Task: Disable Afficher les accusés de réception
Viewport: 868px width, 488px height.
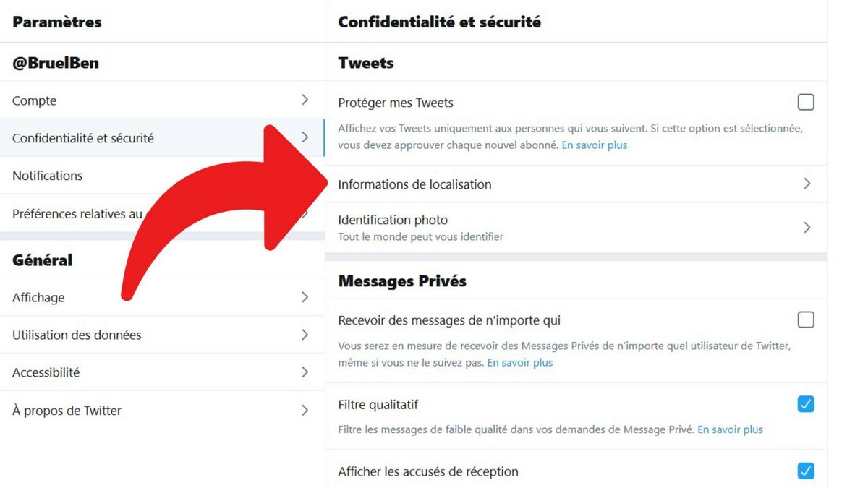Action: coord(806,471)
